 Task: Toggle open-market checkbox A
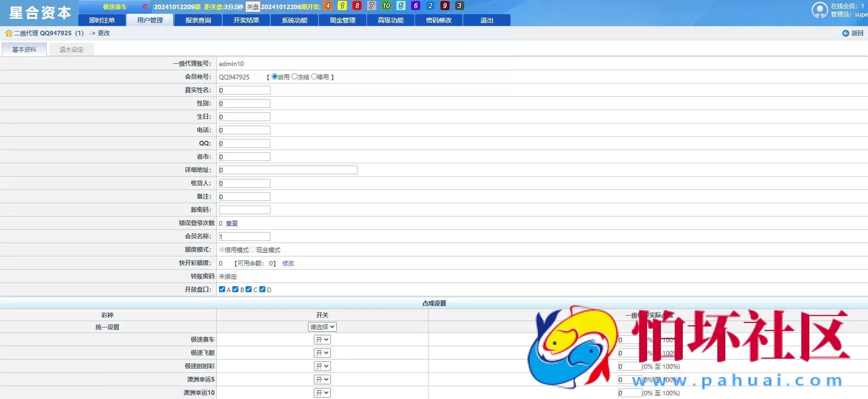(x=222, y=289)
